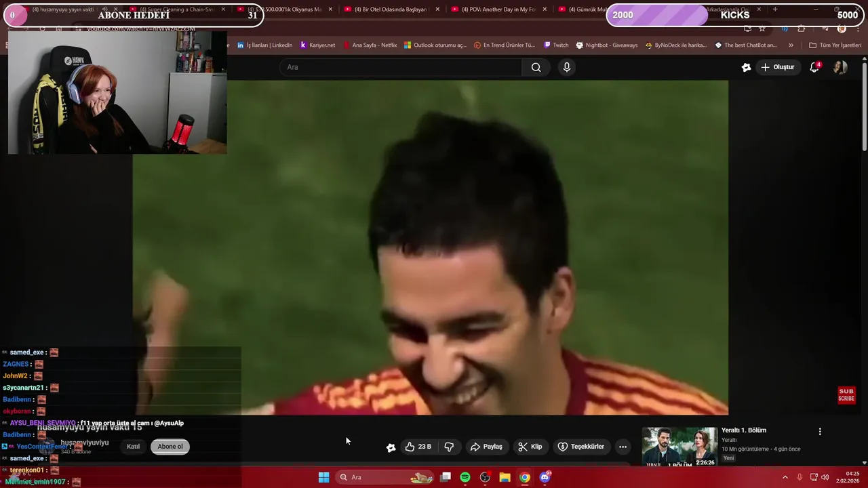The width and height of the screenshot is (868, 488).
Task: Open Nightbot - Giveaways bookmark
Action: click(606, 45)
